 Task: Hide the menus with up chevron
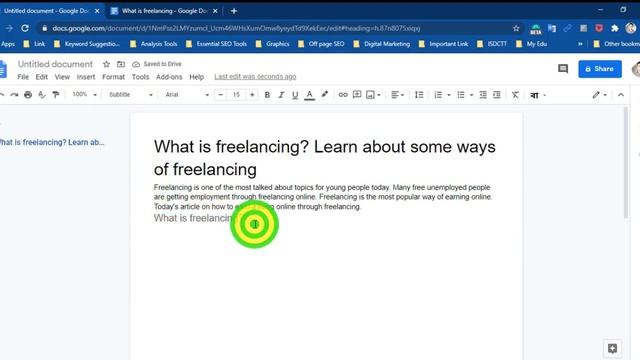(x=621, y=95)
